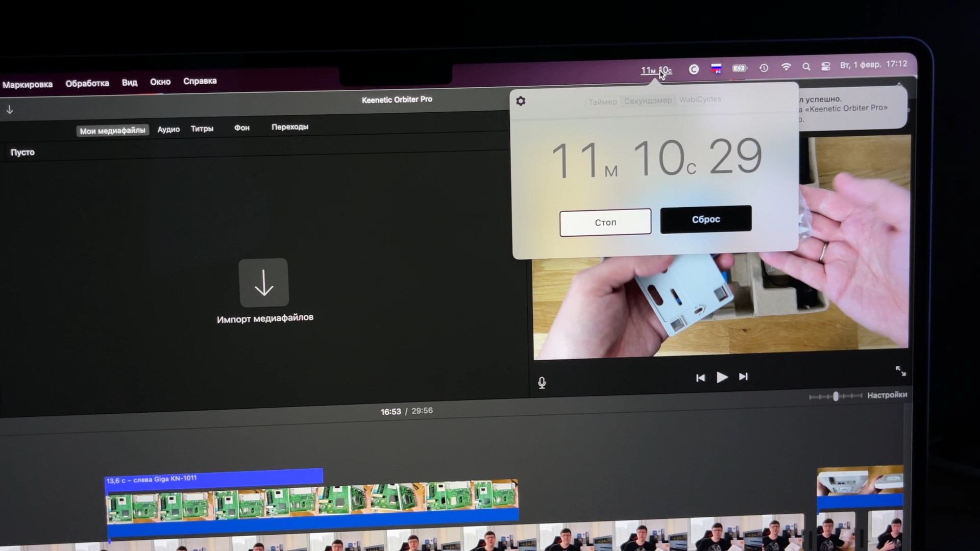Click the 11м 10с timer in menu bar
The image size is (980, 551).
(x=656, y=70)
